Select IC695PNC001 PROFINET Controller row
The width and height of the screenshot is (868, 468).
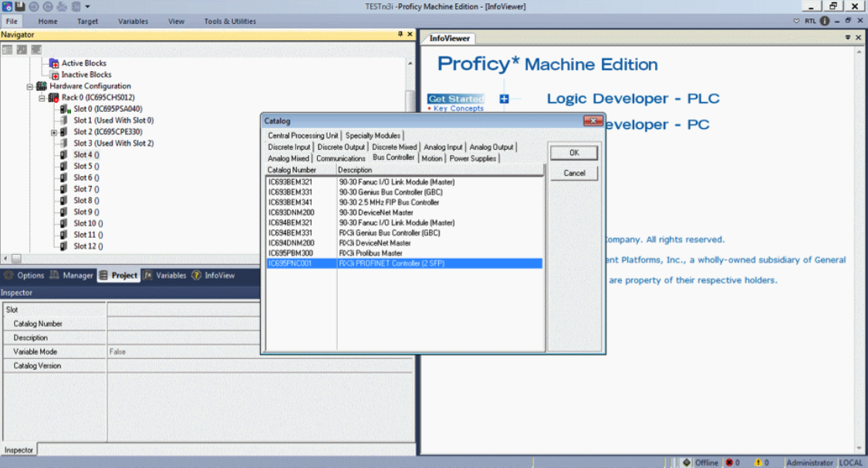pyautogui.click(x=404, y=263)
